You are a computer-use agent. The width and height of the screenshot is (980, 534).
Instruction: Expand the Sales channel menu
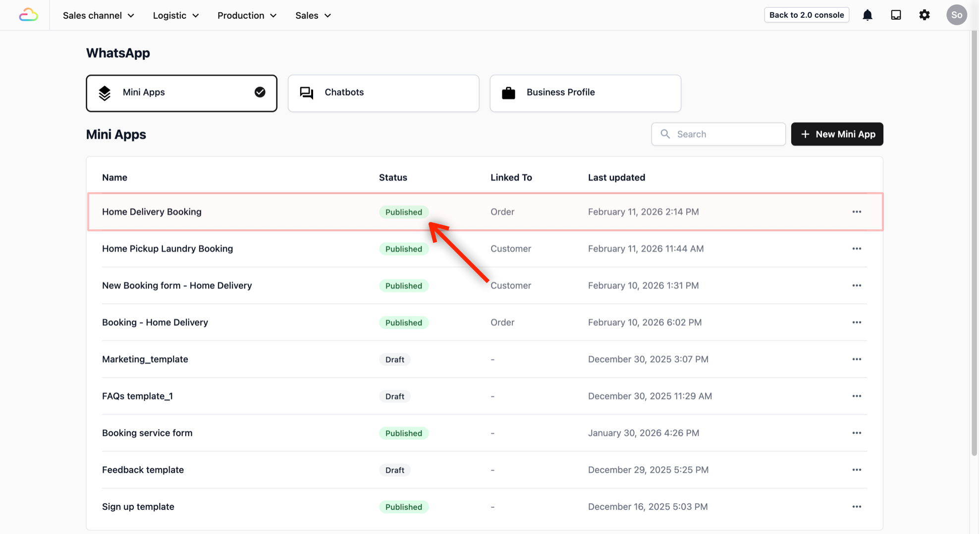tap(99, 15)
